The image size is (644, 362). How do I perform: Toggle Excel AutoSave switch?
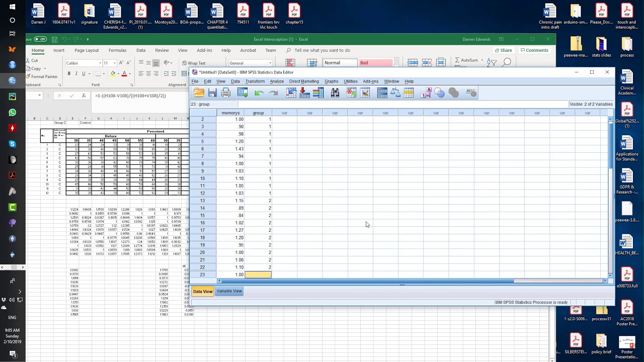(40, 39)
